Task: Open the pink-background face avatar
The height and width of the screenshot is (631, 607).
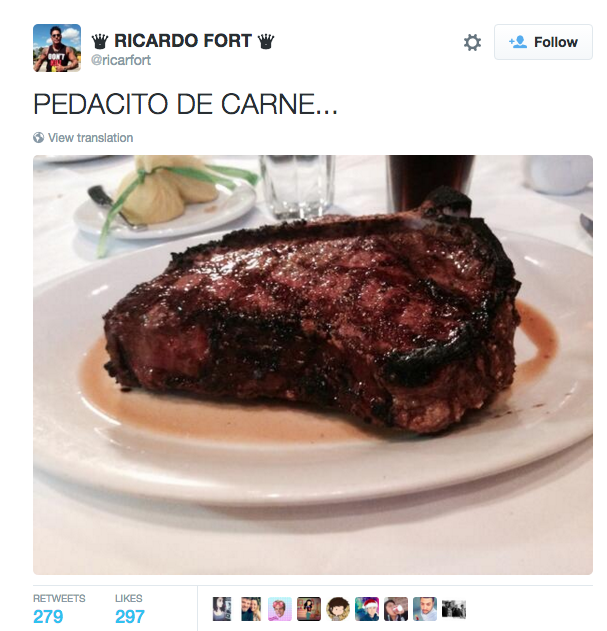Action: [280, 608]
